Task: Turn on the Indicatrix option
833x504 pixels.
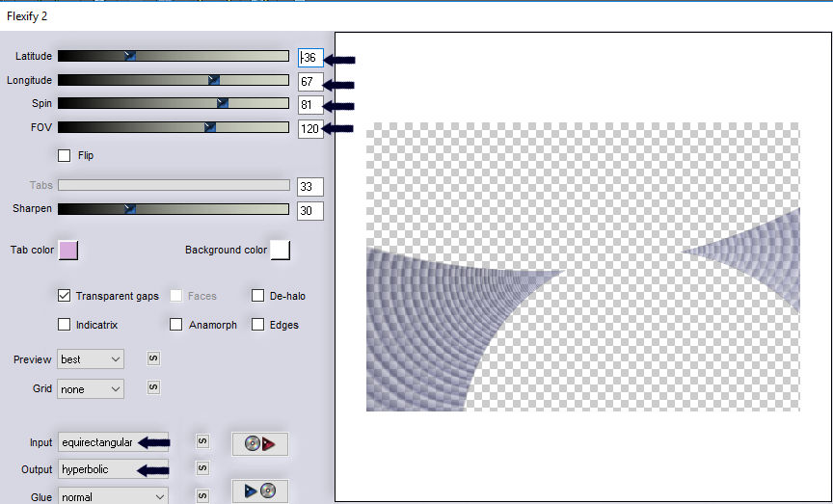Action: pos(64,325)
